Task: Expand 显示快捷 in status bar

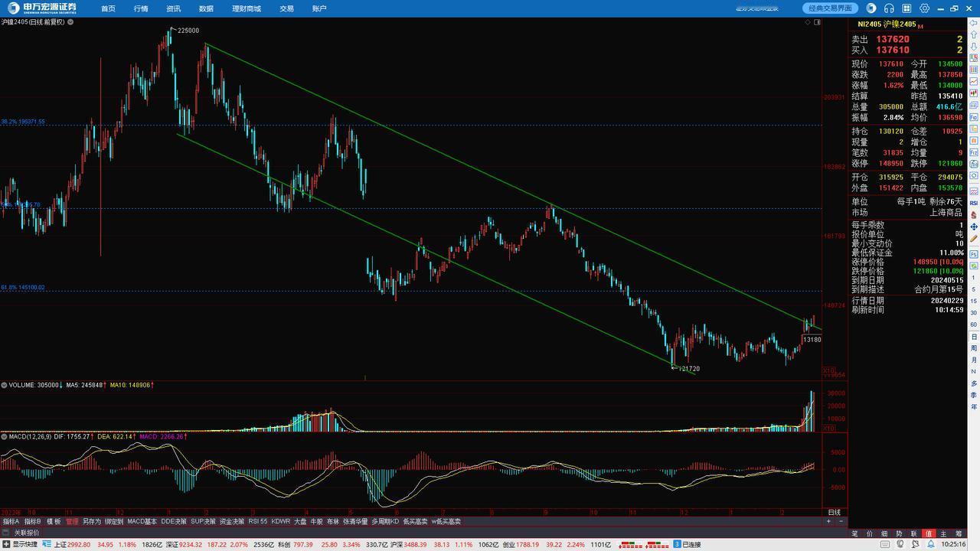Action: 20,544
